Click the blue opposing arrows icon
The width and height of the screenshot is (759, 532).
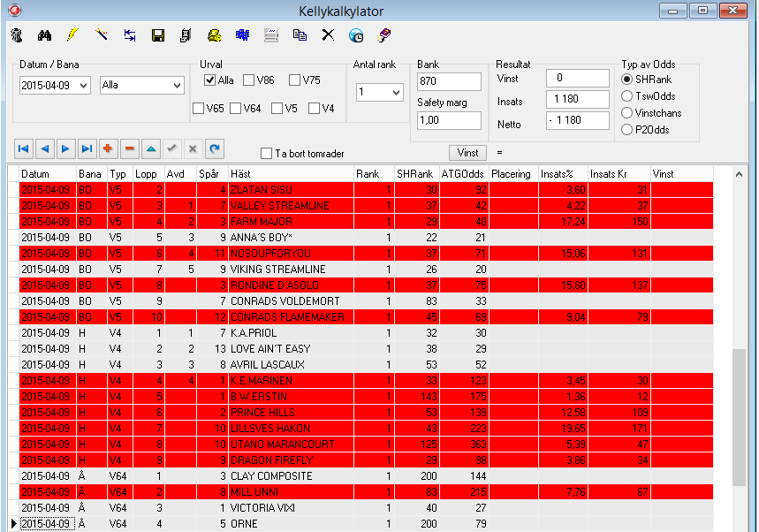coord(130,35)
